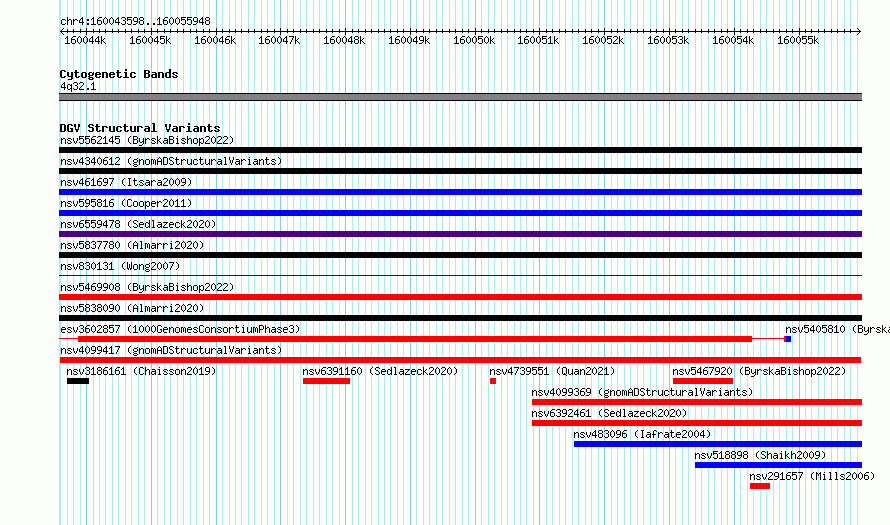
Task: Click the DGV Structural Variants track title
Action: point(140,128)
